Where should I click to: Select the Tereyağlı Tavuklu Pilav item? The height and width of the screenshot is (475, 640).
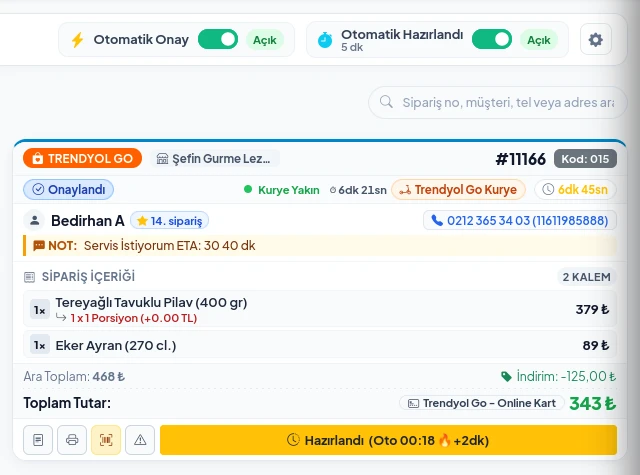[320, 309]
